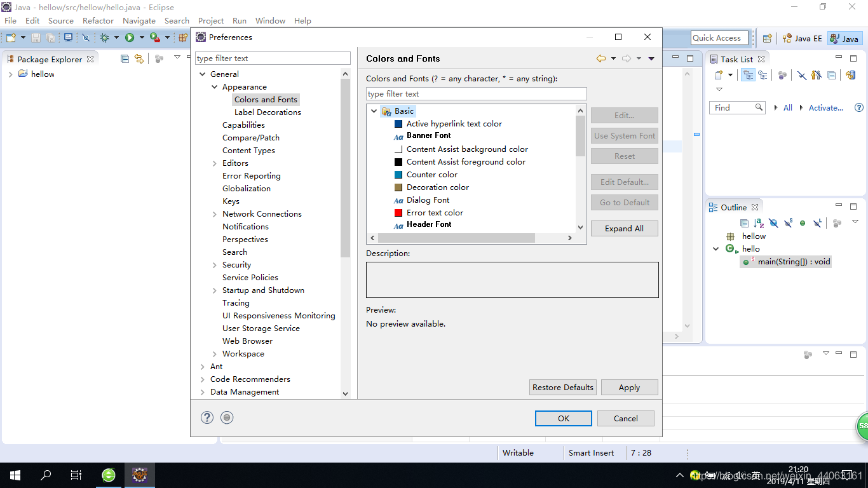Toggle Hide Fields in Outline toolbar

773,223
